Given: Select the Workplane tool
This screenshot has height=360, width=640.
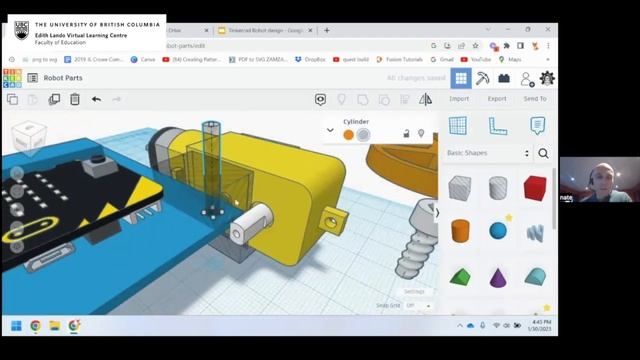Looking at the screenshot, I should pyautogui.click(x=458, y=126).
